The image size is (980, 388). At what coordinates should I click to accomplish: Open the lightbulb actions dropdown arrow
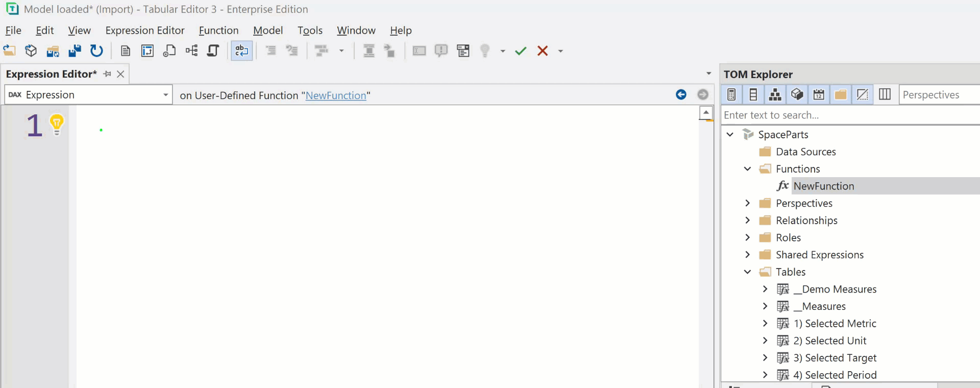point(503,51)
